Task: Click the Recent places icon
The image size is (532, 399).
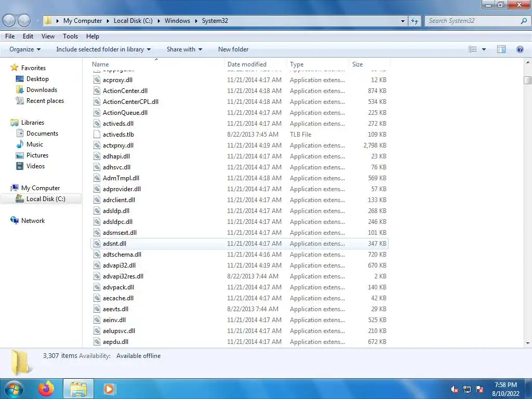Action: tap(20, 100)
